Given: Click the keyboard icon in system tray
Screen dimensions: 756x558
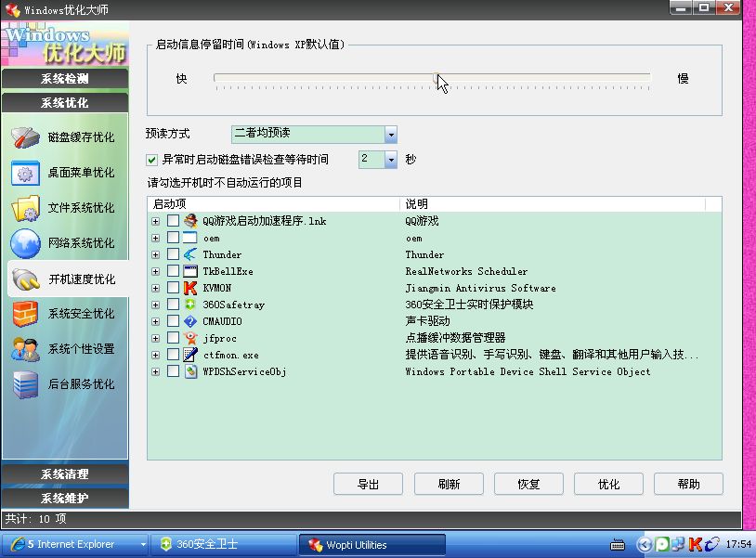Looking at the screenshot, I should [617, 545].
